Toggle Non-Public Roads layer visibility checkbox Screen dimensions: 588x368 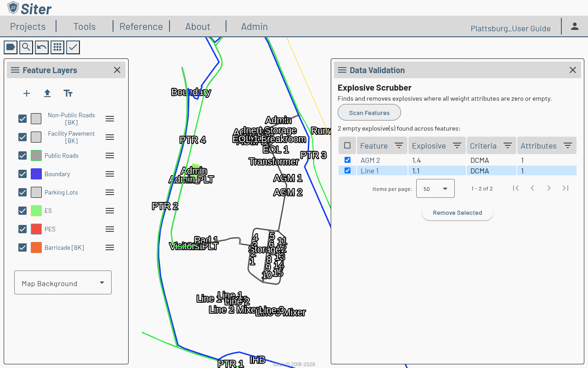coord(23,119)
